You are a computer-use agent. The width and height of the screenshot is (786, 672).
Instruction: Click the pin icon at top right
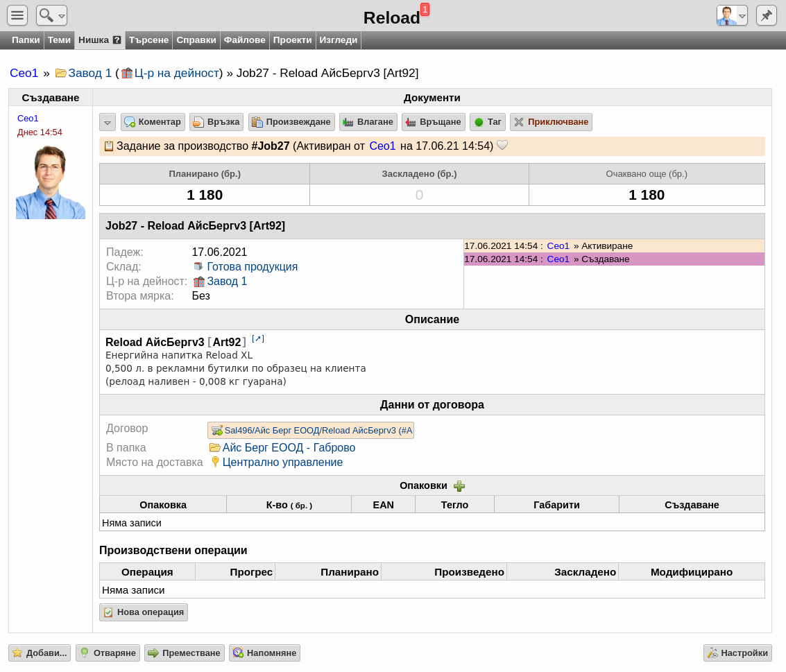pos(766,15)
